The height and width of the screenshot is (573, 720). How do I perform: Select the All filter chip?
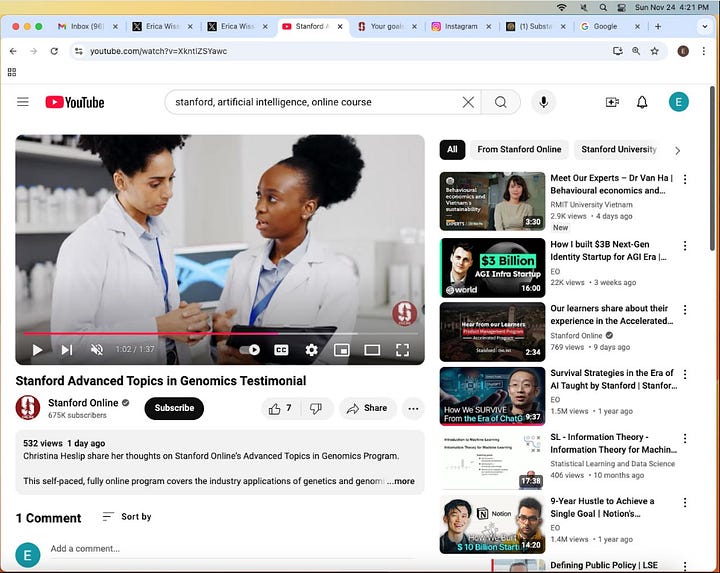(452, 150)
